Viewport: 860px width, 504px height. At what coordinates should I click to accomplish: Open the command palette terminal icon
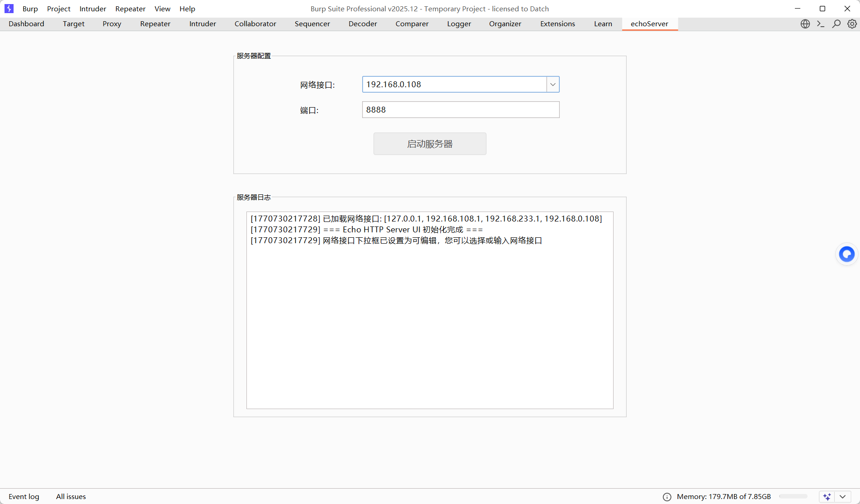[821, 24]
